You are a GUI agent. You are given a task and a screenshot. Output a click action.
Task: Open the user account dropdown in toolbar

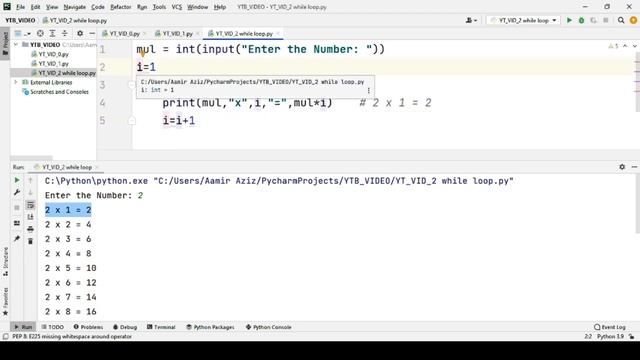coord(471,20)
